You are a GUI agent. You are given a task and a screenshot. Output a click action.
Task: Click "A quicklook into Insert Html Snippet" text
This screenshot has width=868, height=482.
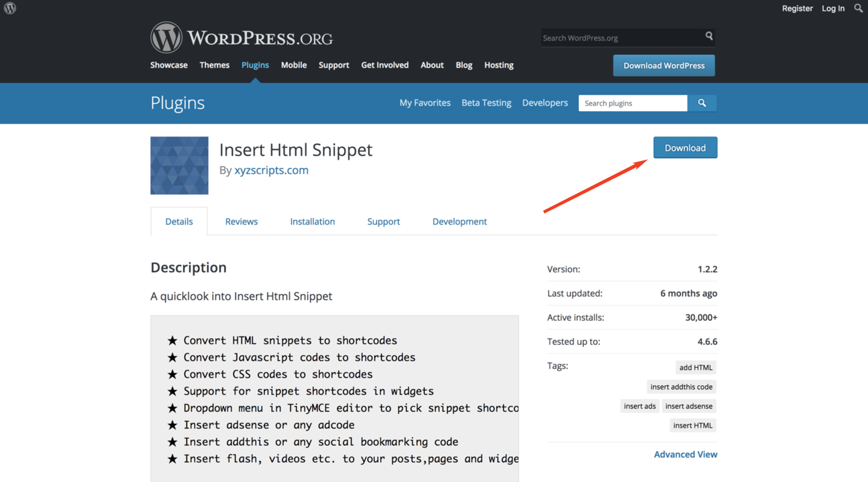[241, 297]
